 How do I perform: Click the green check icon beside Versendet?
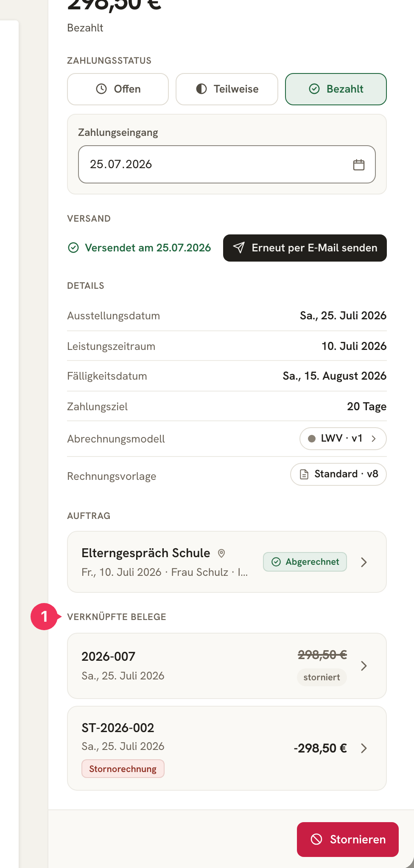point(73,248)
